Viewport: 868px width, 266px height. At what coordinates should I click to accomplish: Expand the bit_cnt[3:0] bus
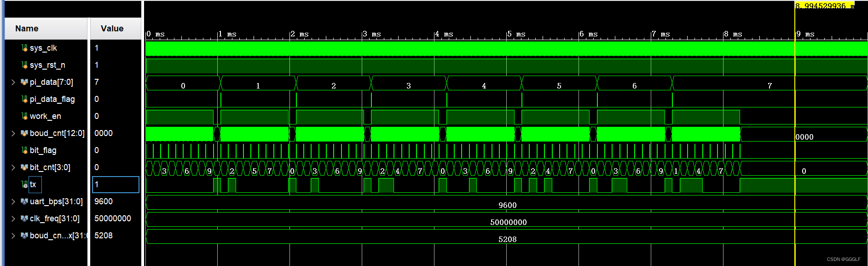pyautogui.click(x=13, y=167)
